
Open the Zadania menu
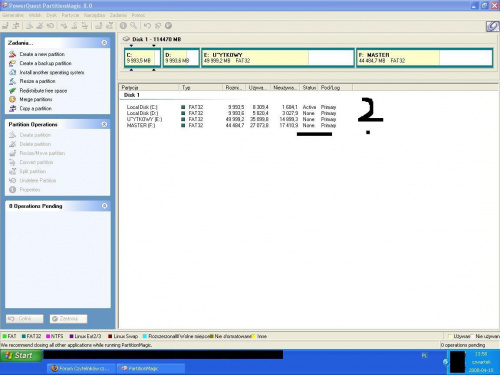(x=118, y=15)
